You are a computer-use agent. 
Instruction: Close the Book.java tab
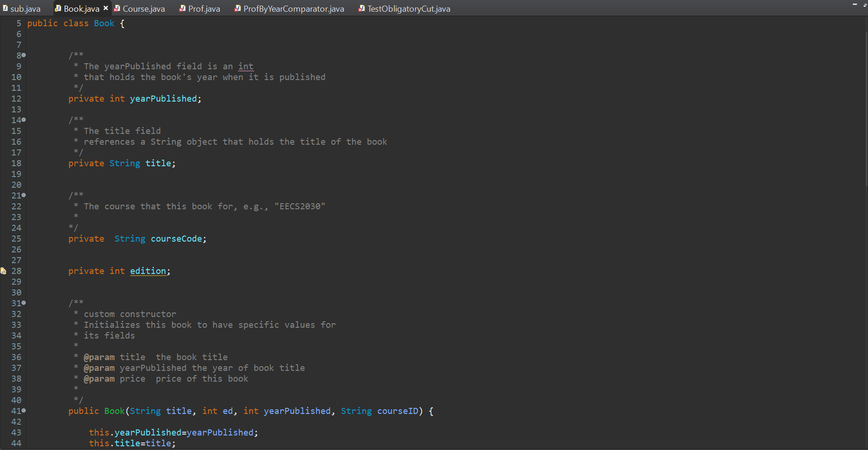106,8
